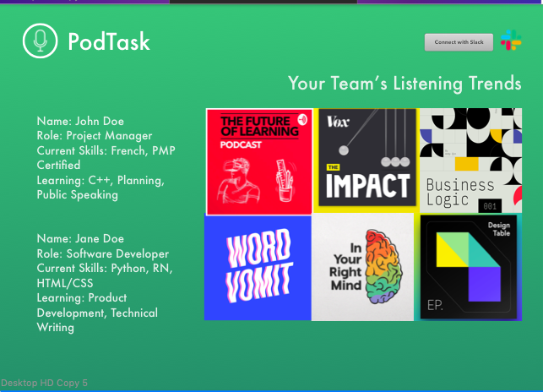543x392 pixels.
Task: Click the PodTask microphone logo icon
Action: (41, 41)
